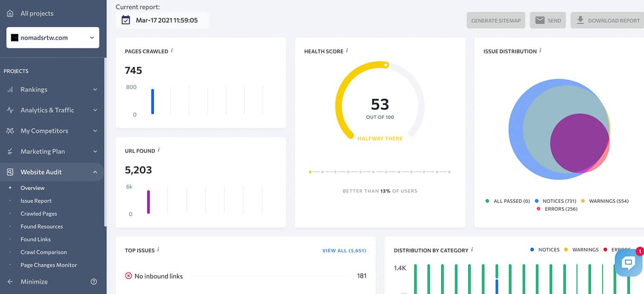Expand the Analytics & Traffic chevron
The width and height of the screenshot is (644, 294).
(x=95, y=110)
